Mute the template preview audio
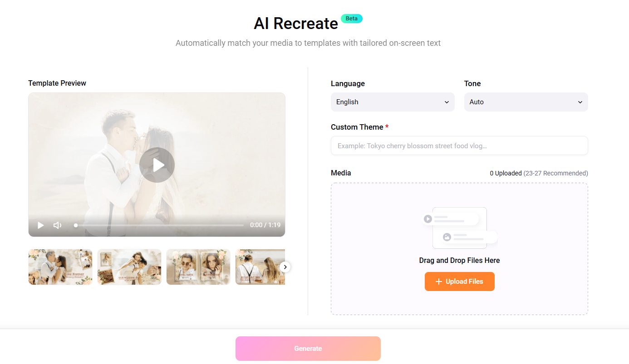This screenshot has width=629, height=364. coord(58,225)
